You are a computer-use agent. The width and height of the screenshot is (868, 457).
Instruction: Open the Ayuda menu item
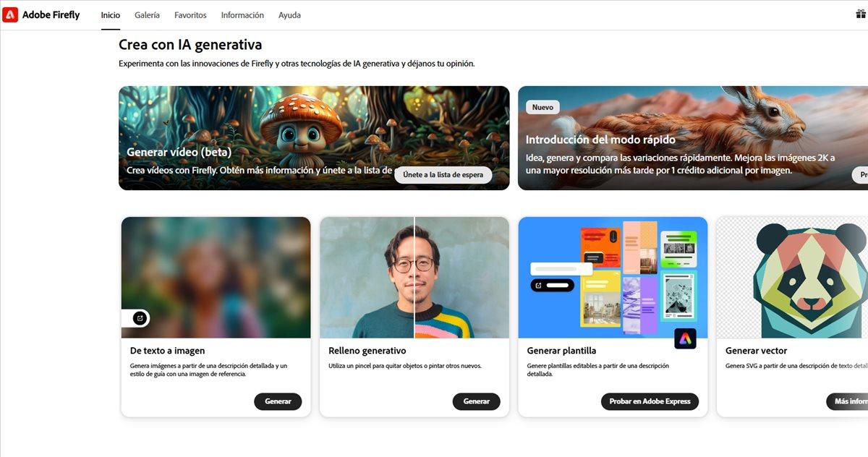289,15
